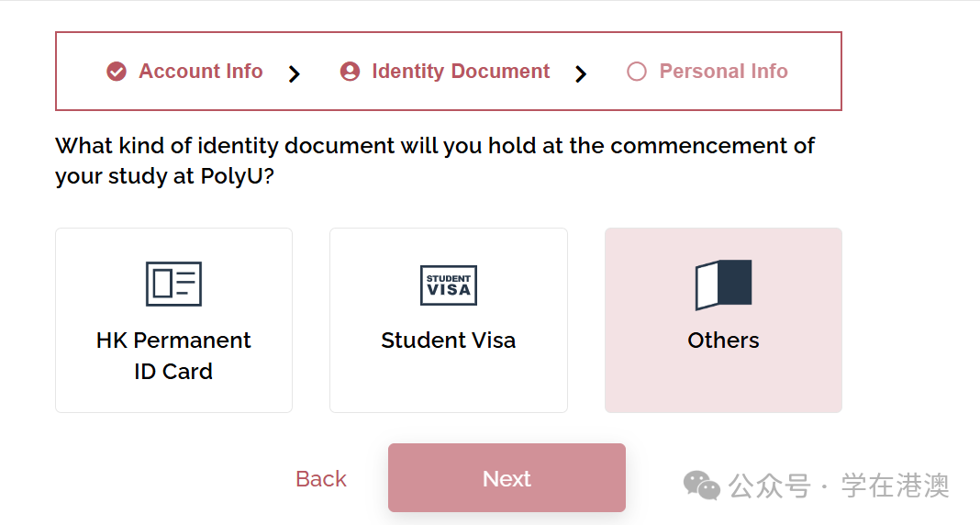The height and width of the screenshot is (525, 980).
Task: Click the Others booklet icon
Action: [723, 285]
